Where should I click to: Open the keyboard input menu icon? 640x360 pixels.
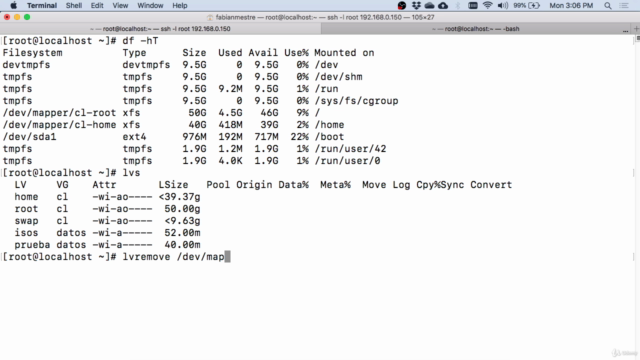tap(473, 5)
